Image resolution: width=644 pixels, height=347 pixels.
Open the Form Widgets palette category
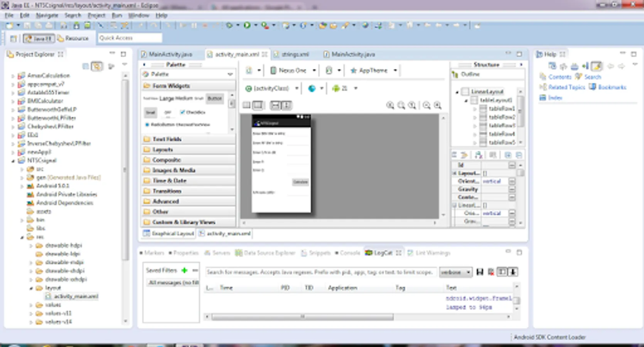coord(189,86)
